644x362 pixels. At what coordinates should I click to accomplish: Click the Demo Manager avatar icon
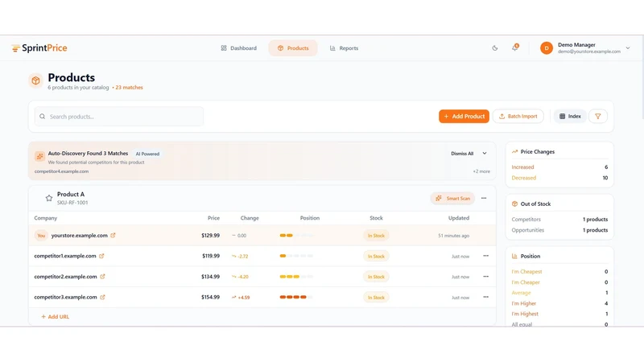tap(547, 48)
